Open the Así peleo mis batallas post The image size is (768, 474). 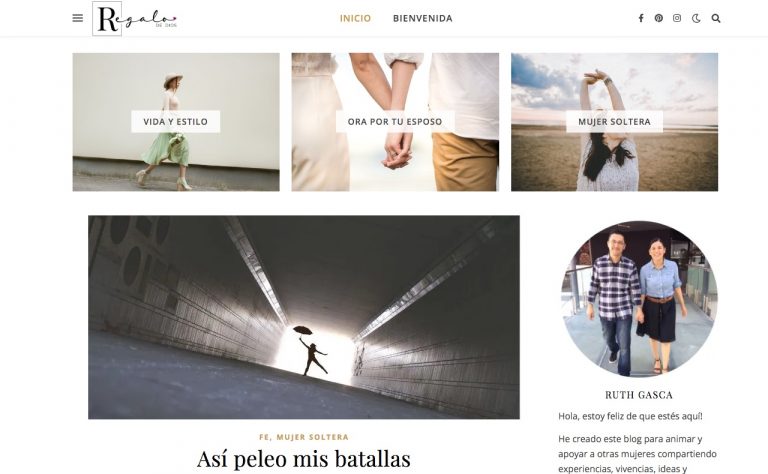point(304,459)
